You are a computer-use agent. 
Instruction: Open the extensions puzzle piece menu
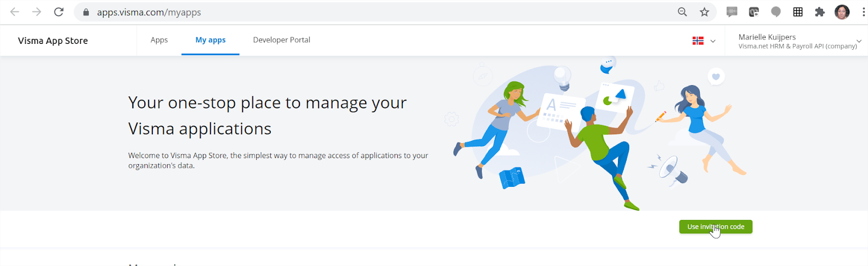point(820,12)
